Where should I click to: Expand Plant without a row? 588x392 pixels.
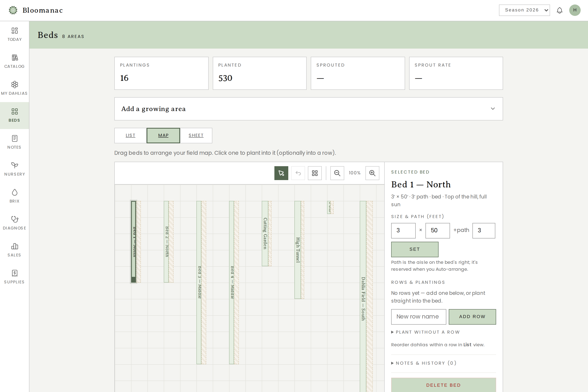point(425,332)
